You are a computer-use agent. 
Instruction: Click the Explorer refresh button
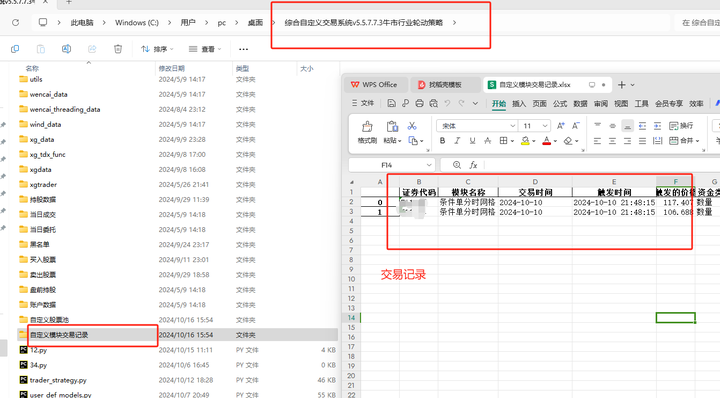point(15,22)
